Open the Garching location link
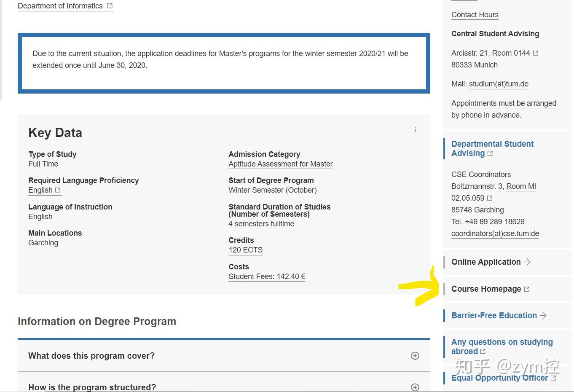 click(x=43, y=243)
